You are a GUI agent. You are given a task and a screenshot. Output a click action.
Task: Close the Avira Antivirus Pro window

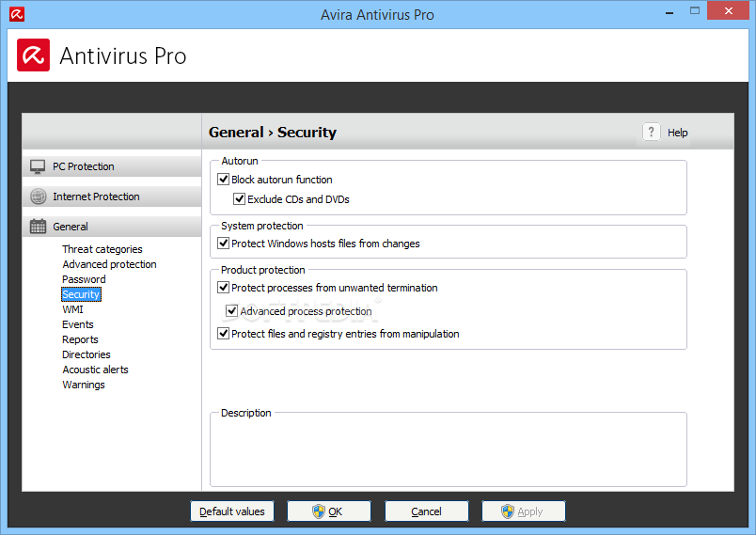[728, 10]
